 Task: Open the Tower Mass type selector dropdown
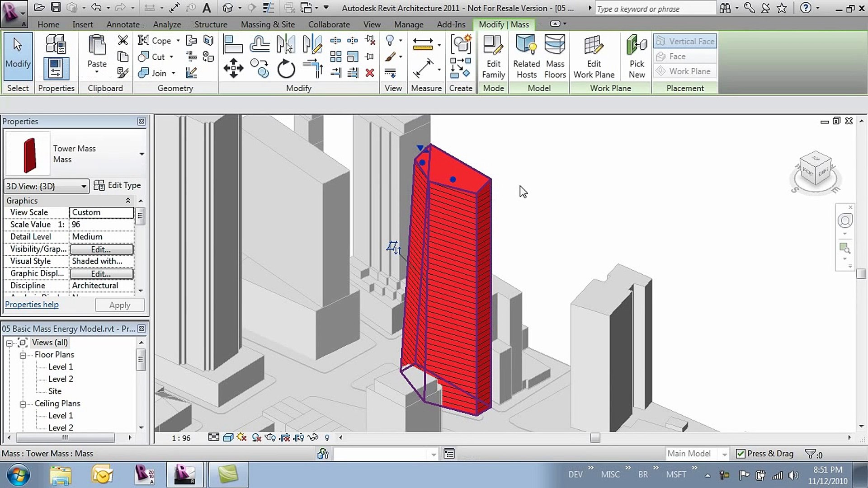point(142,154)
